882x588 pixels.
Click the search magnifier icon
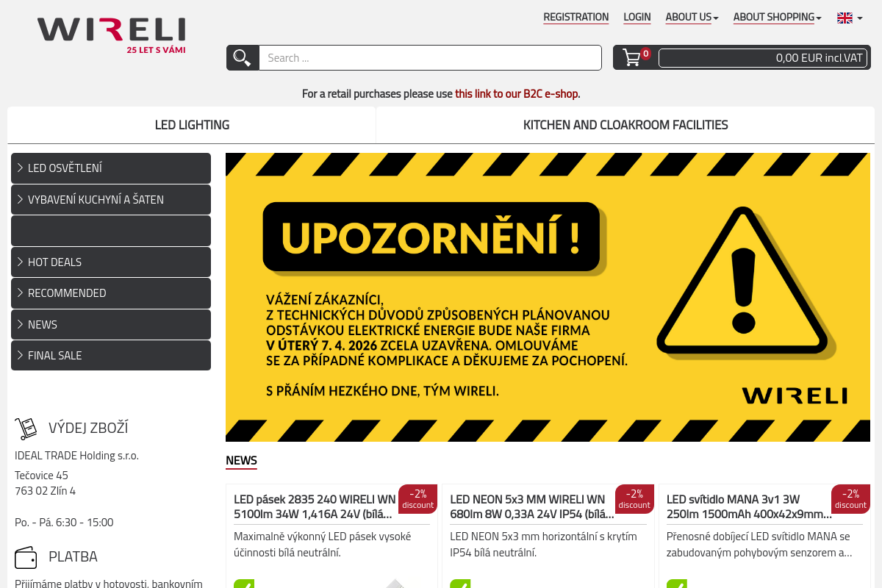click(x=242, y=57)
